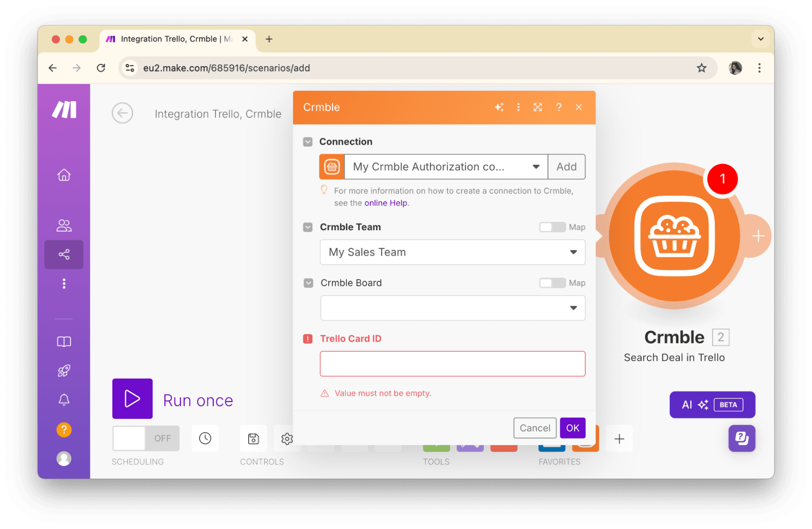This screenshot has height=529, width=812.
Task: Open the notifications bell icon
Action: (x=64, y=400)
